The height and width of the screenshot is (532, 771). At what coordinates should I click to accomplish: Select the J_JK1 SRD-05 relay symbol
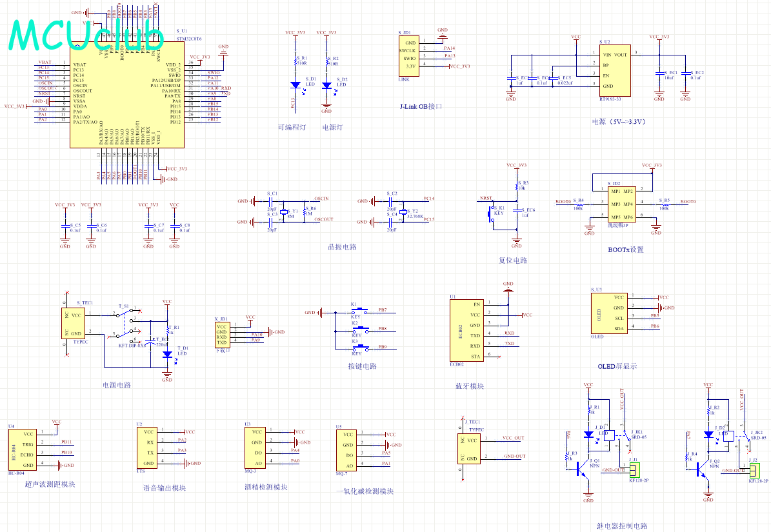point(617,437)
